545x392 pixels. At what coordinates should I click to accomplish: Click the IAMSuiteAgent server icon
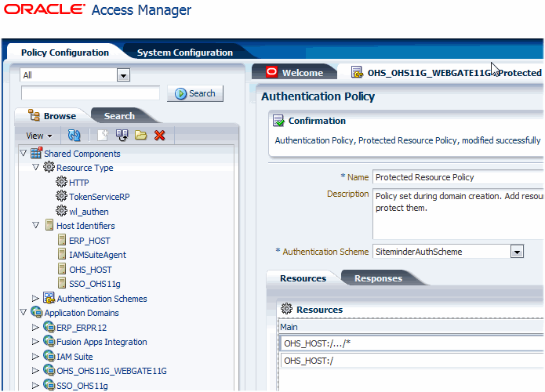[x=62, y=254]
